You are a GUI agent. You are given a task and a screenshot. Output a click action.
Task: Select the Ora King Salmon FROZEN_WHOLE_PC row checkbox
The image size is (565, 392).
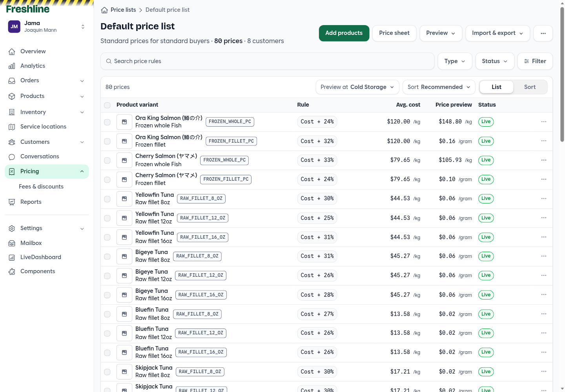[107, 122]
